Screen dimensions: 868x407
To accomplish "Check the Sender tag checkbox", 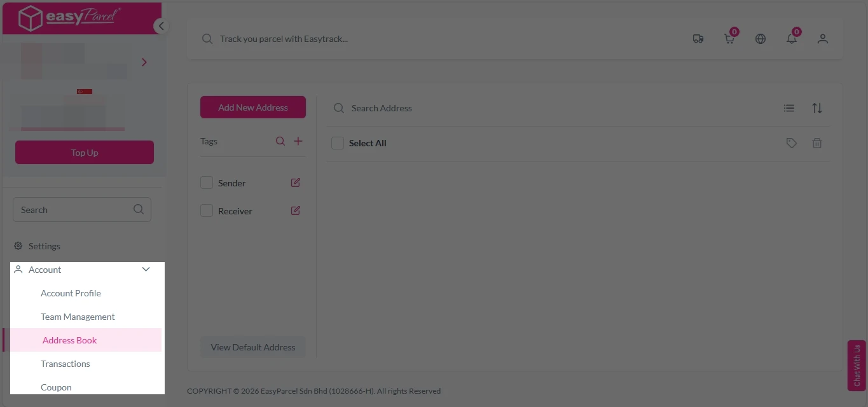I will [206, 182].
